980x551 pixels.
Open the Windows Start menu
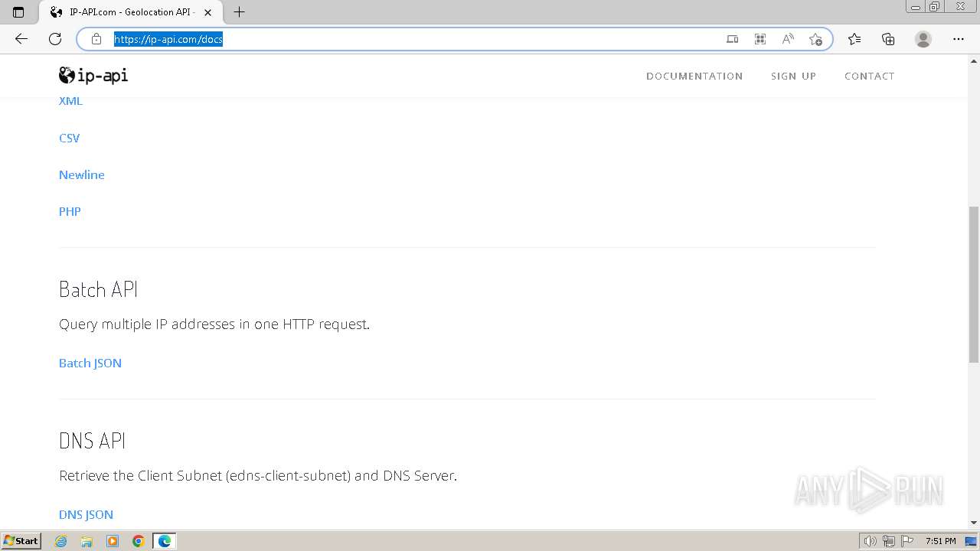point(21,541)
